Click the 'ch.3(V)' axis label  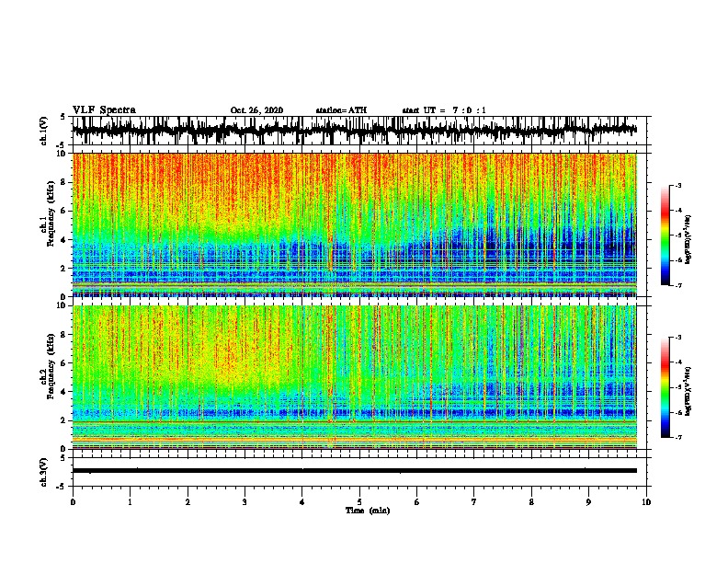point(44,472)
